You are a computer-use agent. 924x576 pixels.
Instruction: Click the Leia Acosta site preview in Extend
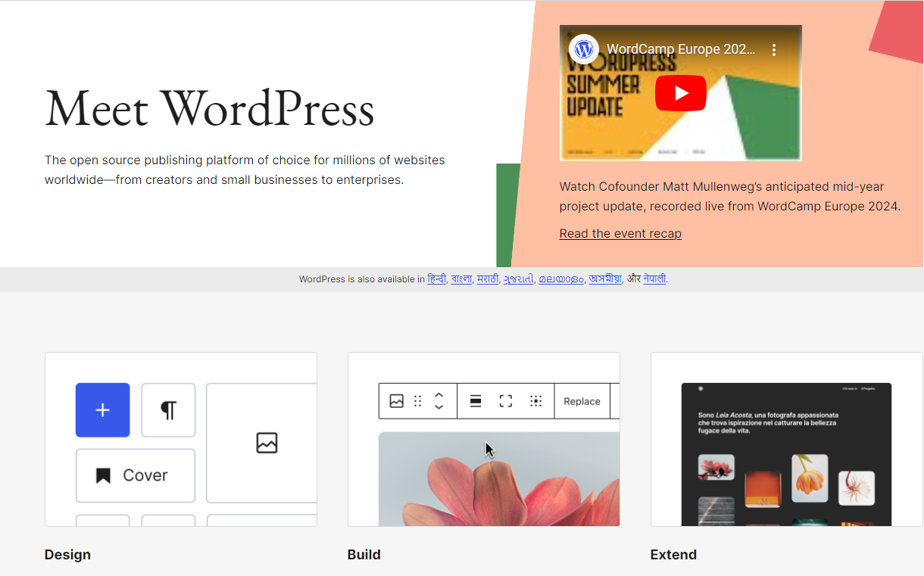coord(786,453)
